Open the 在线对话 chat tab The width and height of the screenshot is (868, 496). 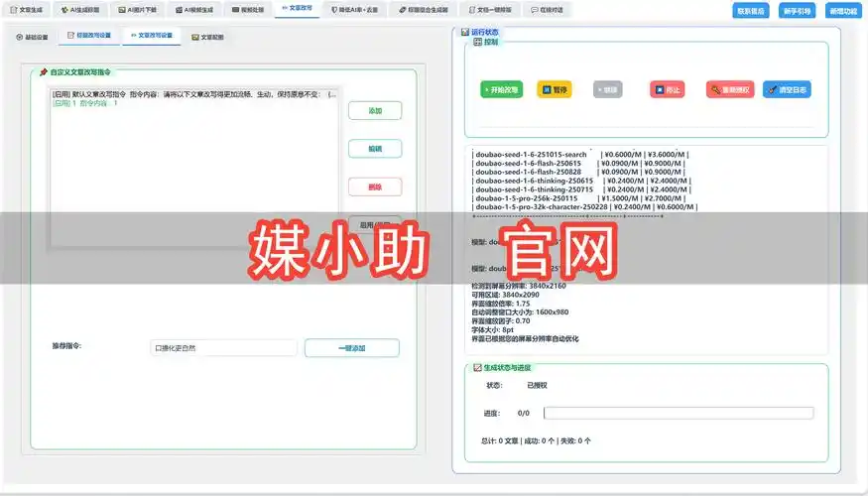coord(547,9)
